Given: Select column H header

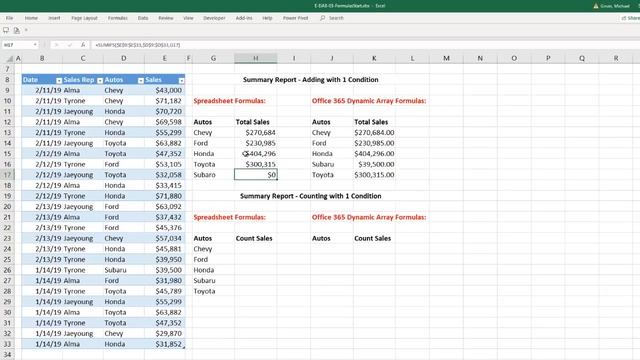Looking at the screenshot, I should click(x=256, y=58).
